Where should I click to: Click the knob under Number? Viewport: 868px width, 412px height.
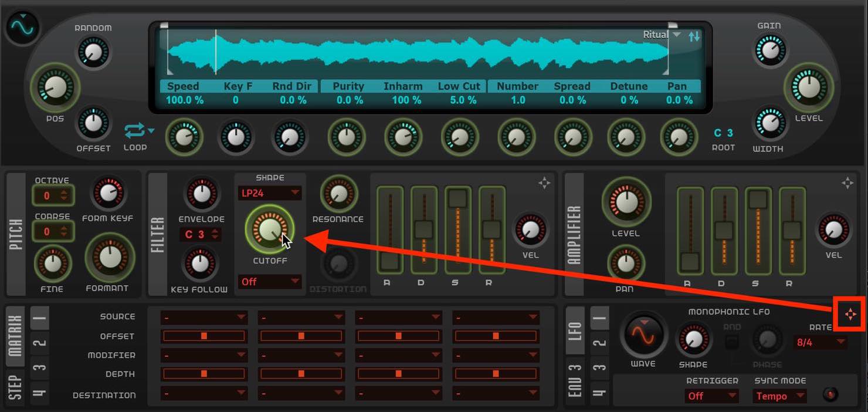tap(516, 137)
